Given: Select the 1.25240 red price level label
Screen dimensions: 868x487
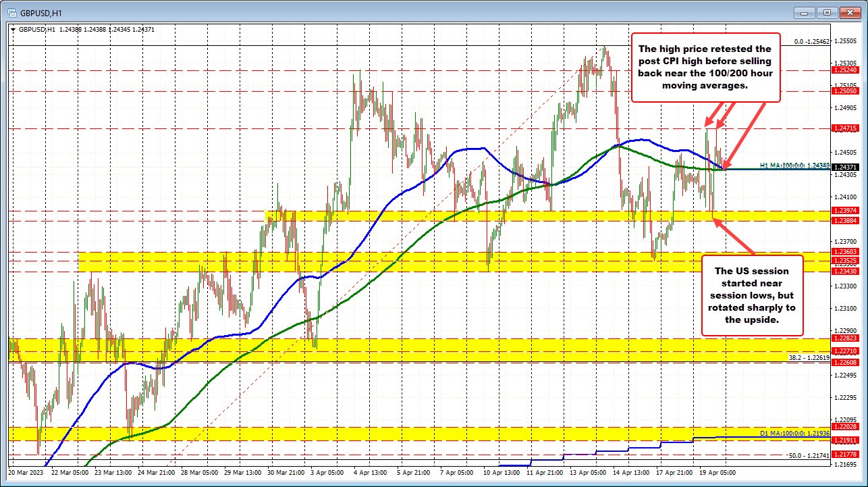Looking at the screenshot, I should 845,70.
